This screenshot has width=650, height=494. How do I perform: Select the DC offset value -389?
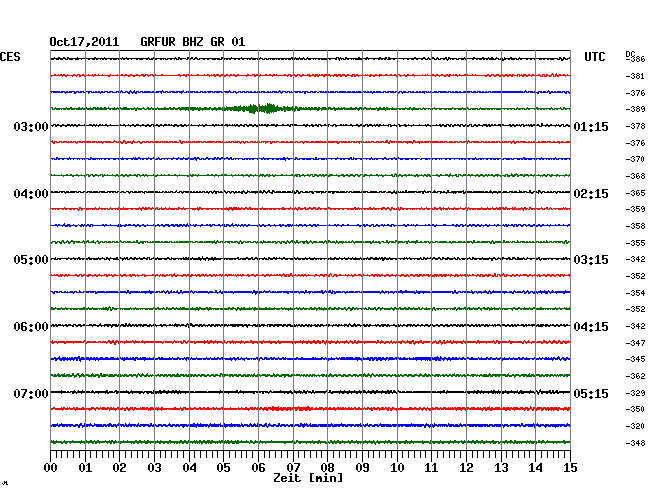coord(635,109)
